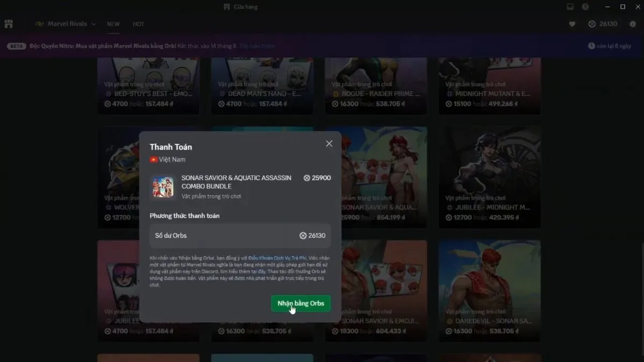Click price 538.705 đ on ROGUE card
This screenshot has height=362, width=644.
click(390, 104)
